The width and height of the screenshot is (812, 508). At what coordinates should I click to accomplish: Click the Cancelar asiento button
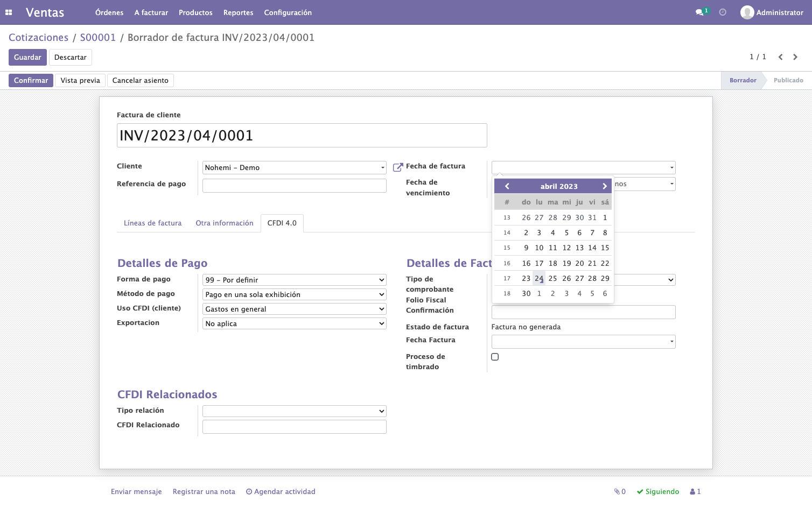point(141,81)
